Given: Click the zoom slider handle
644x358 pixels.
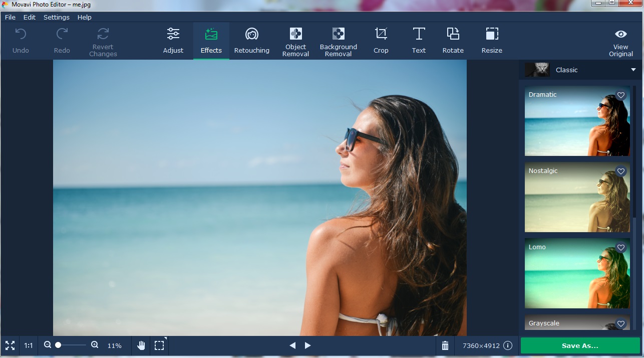Looking at the screenshot, I should coord(58,345).
